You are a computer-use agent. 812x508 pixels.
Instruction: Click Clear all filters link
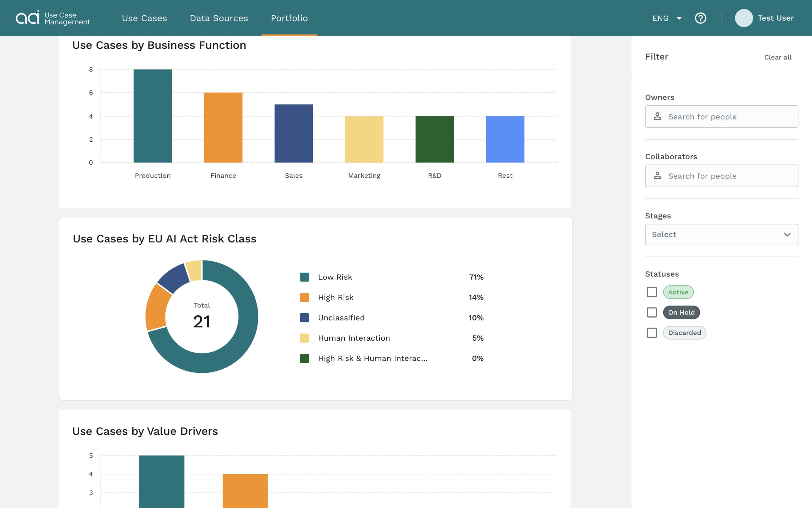pos(778,57)
